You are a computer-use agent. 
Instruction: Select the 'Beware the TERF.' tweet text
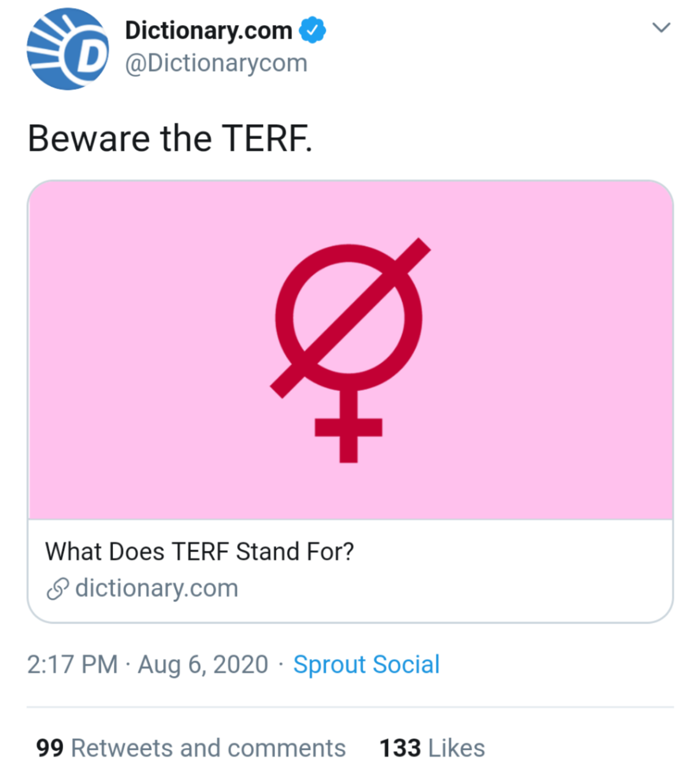(x=170, y=139)
